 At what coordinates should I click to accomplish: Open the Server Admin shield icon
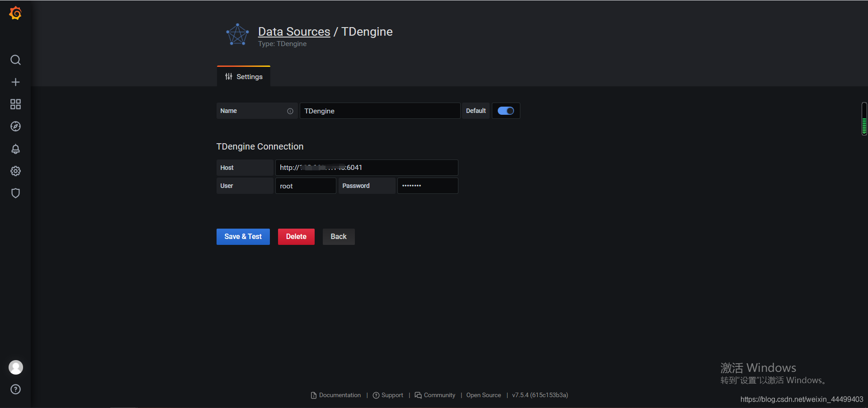coord(15,193)
